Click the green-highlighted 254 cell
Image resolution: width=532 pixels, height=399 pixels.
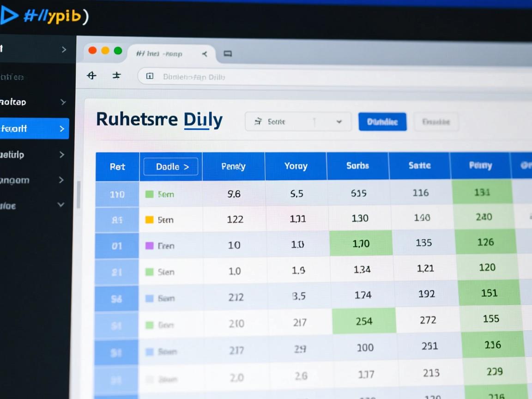click(x=364, y=321)
